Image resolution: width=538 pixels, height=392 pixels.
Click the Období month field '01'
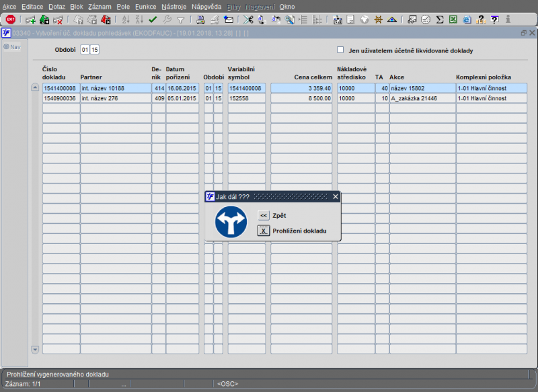click(x=85, y=50)
